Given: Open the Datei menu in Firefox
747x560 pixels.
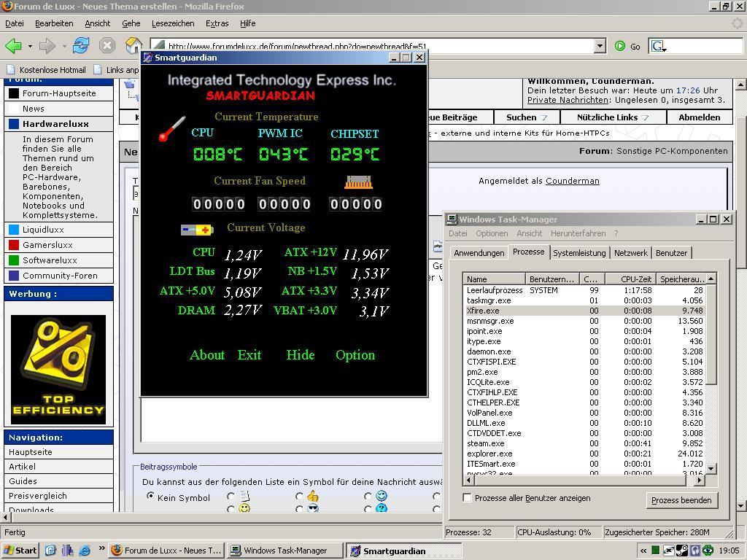Looking at the screenshot, I should coord(15,23).
